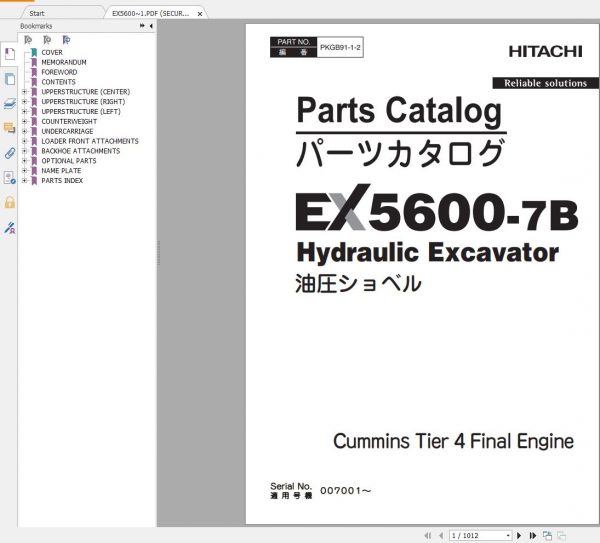600x543 pixels.
Task: Expand UNDERCARRIAGE bookmark node
Action: (24, 131)
